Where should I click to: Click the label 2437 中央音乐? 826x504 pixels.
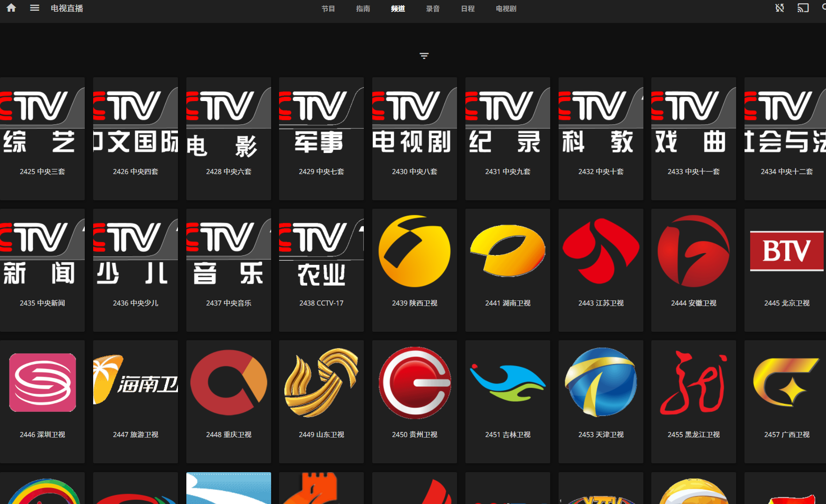pyautogui.click(x=229, y=303)
